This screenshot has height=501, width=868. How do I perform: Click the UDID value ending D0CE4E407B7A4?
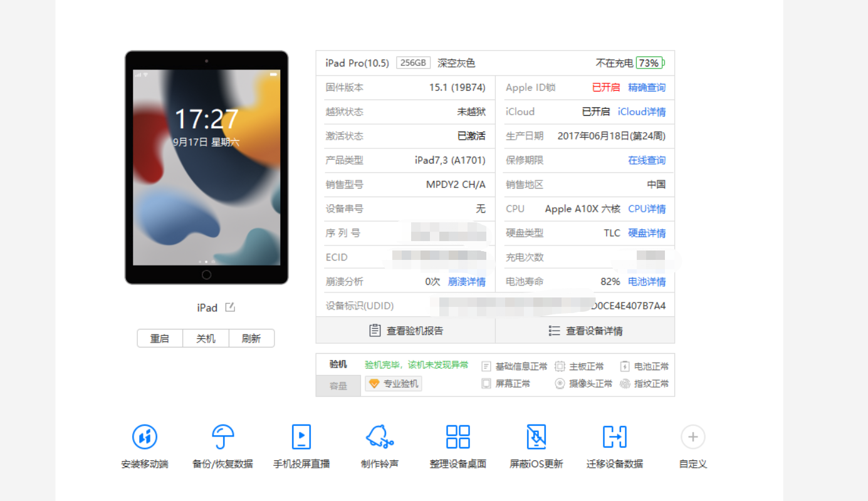click(628, 306)
